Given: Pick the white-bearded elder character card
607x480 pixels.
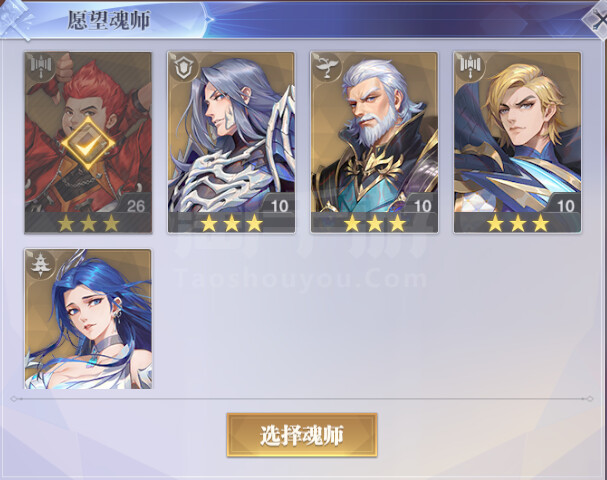Looking at the screenshot, I should (x=374, y=143).
